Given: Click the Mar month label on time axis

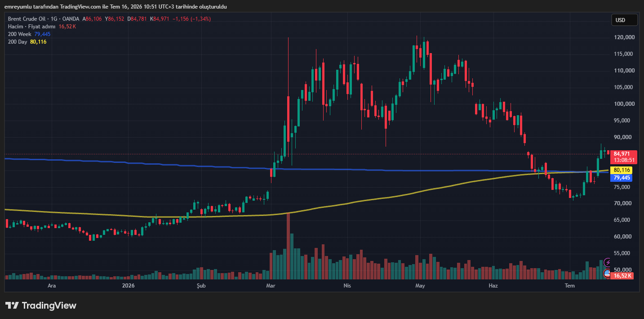Looking at the screenshot, I should (271, 286).
